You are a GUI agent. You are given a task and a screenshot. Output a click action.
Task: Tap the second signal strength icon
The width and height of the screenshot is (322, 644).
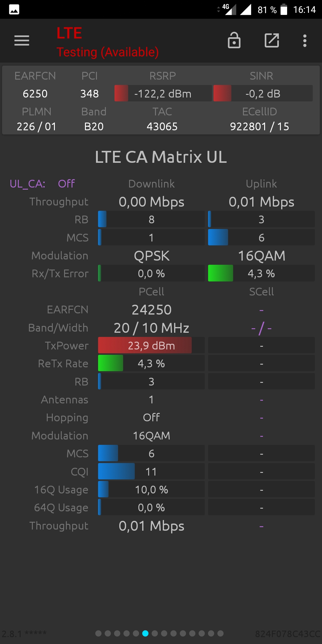tap(246, 9)
